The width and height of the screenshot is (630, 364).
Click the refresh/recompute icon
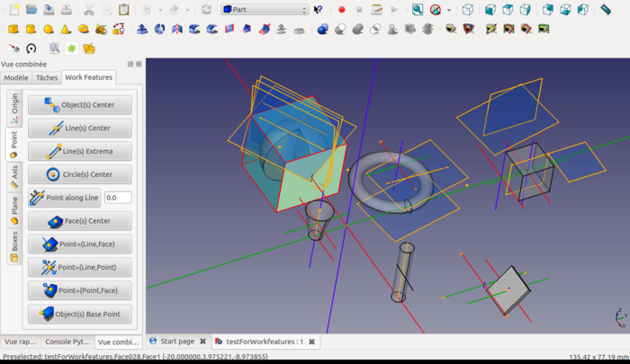[x=206, y=10]
